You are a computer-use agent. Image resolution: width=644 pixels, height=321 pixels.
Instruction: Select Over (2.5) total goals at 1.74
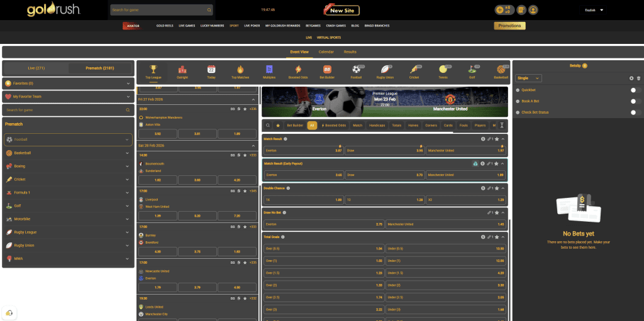pos(324,297)
